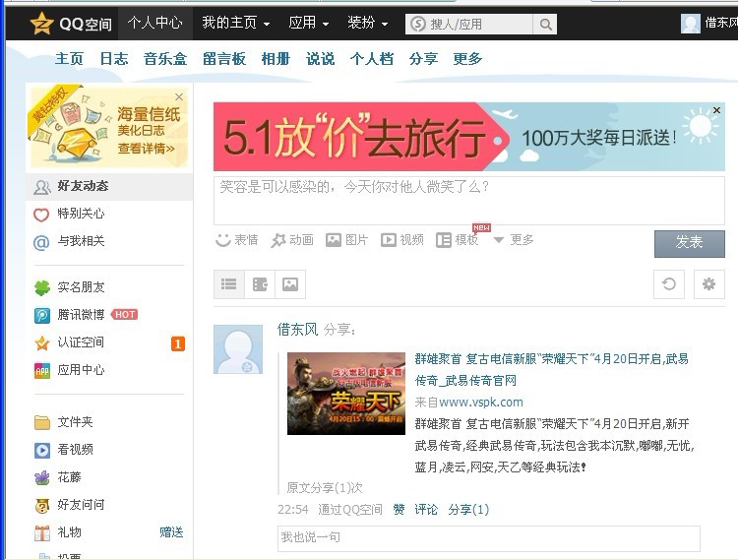This screenshot has width=738, height=560.
Task: Add 视频 to post
Action: pyautogui.click(x=402, y=240)
